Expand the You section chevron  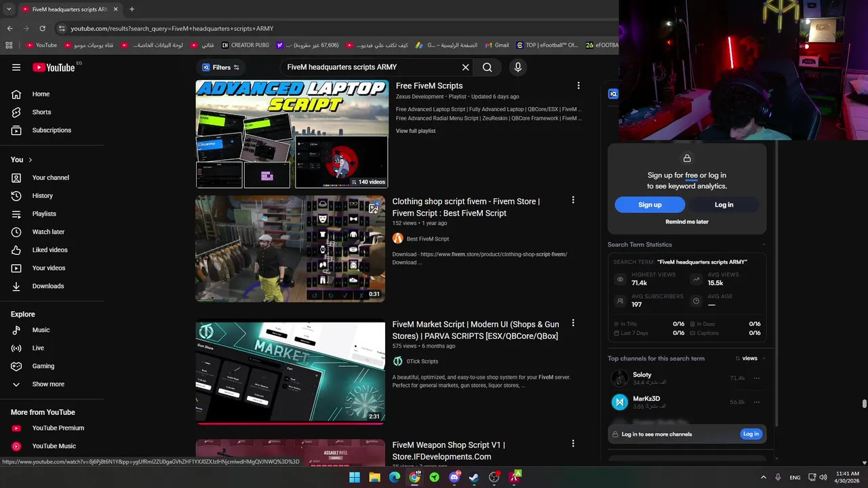[30, 160]
